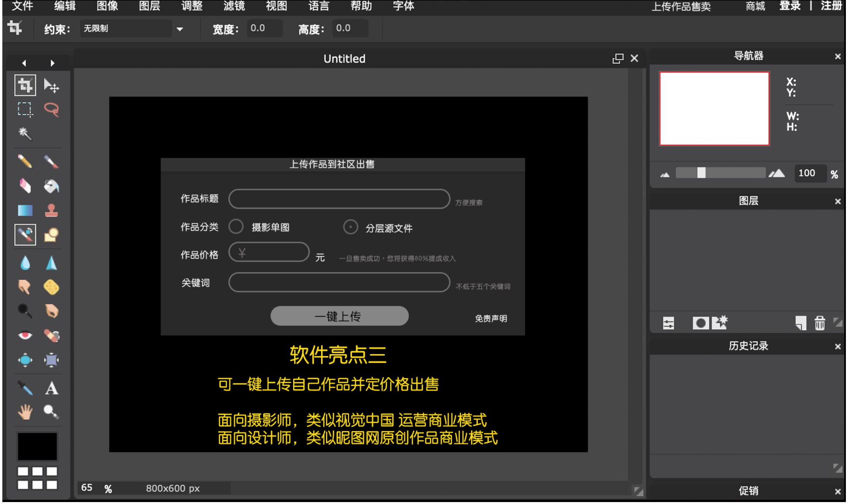This screenshot has width=849, height=504.
Task: Click the navigator zoom slider handle
Action: click(x=701, y=173)
